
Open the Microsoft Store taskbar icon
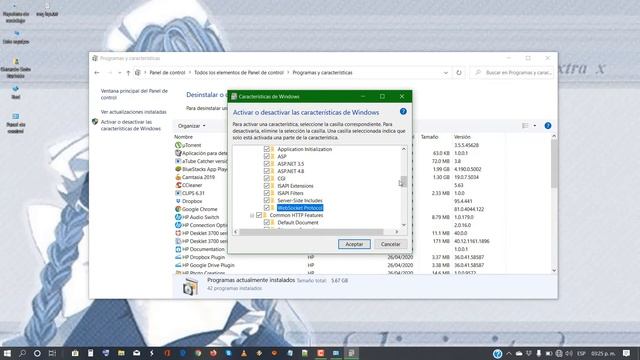(x=75, y=353)
